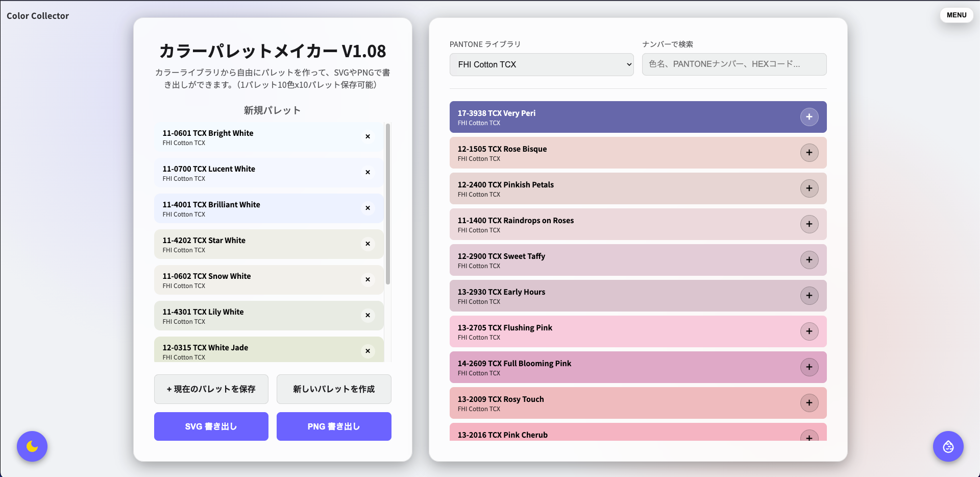The height and width of the screenshot is (477, 980).
Task: Select the Star White palette entry
Action: [x=269, y=244]
